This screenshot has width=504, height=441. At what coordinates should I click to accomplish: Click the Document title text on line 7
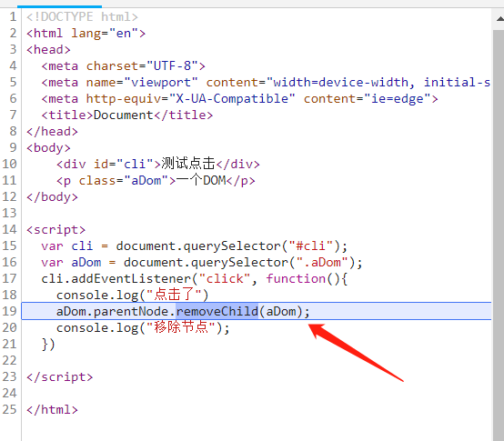pyautogui.click(x=124, y=115)
